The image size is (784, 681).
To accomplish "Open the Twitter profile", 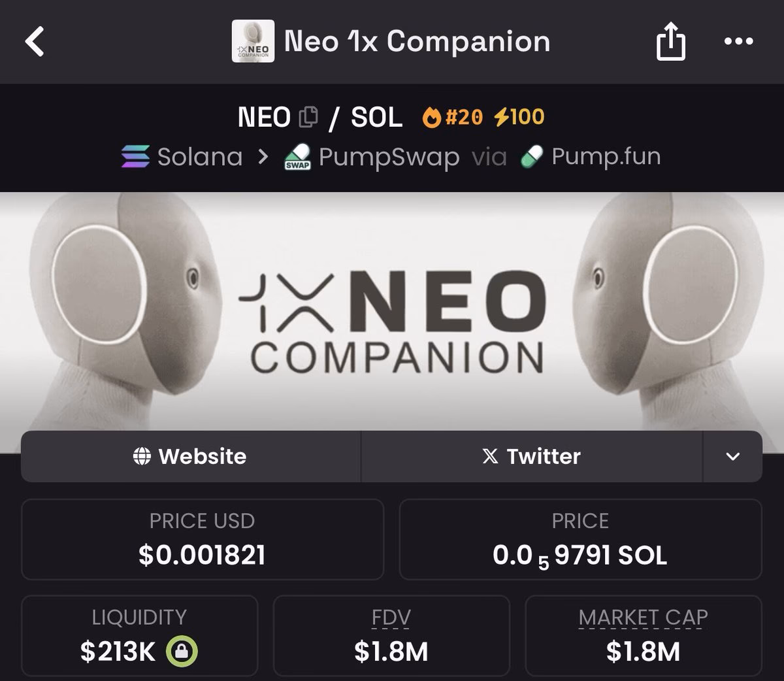I will pos(532,457).
